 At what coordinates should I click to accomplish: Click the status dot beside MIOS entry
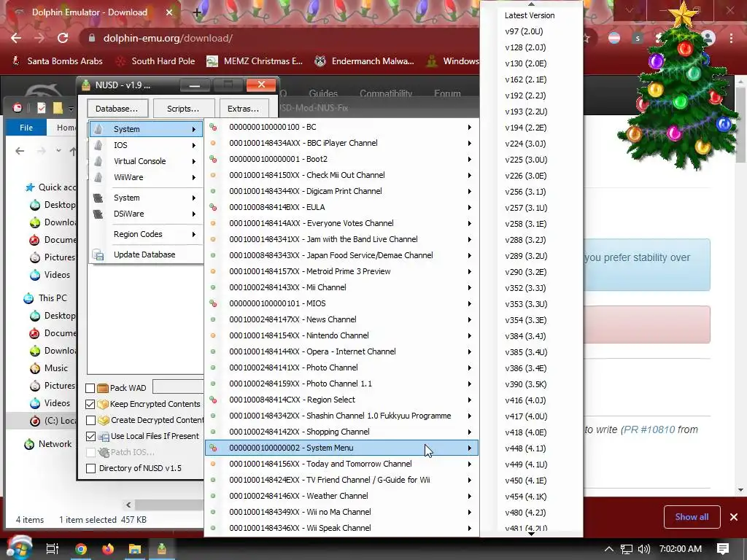pos(214,303)
